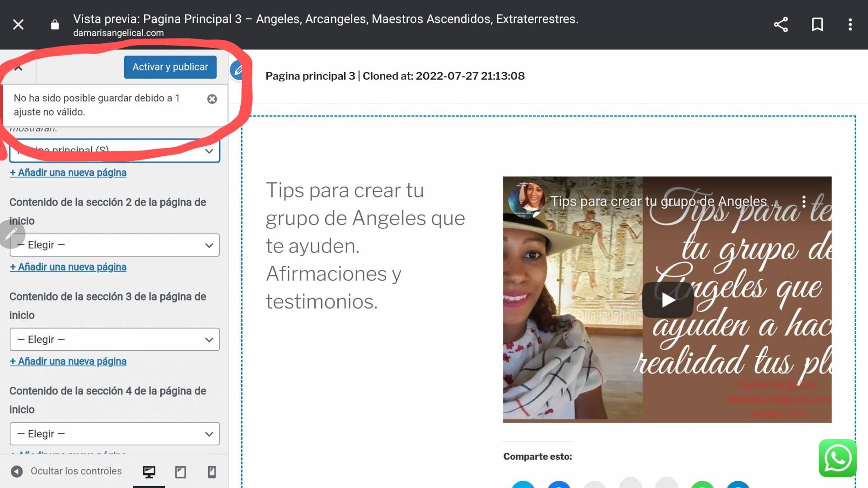Viewport: 868px width, 488px height.
Task: Close the browser preview tab
Action: pos(18,24)
